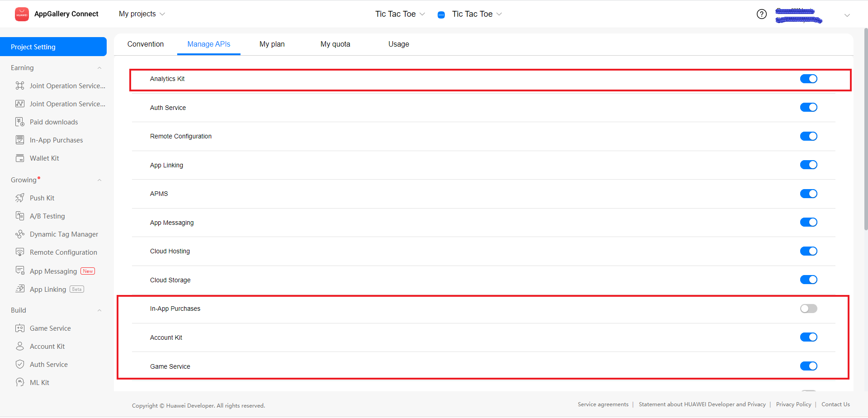Open the My projects dropdown
868x418 pixels.
click(142, 14)
